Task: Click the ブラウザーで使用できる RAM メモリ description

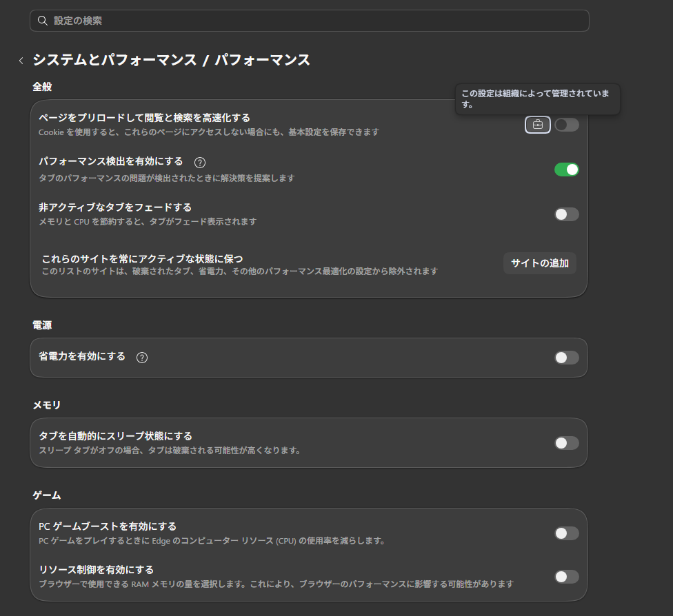Action: point(276,584)
